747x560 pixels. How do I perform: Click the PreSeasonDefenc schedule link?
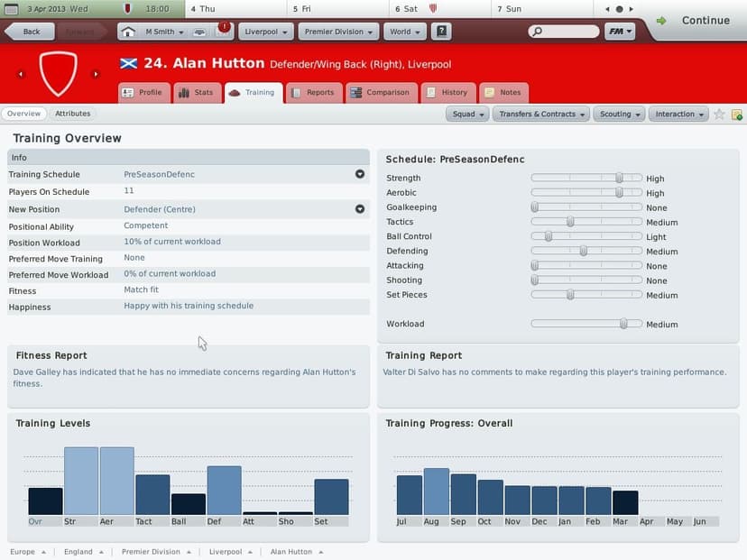point(159,174)
